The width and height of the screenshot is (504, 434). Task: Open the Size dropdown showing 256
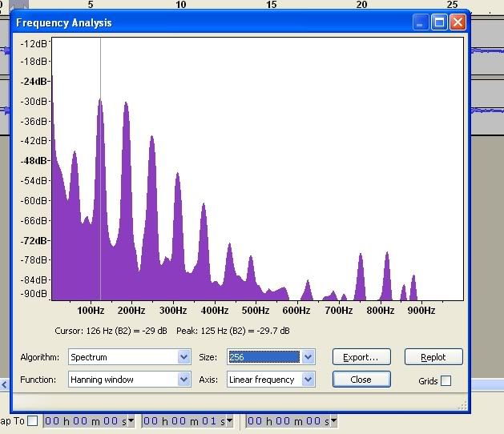(308, 357)
